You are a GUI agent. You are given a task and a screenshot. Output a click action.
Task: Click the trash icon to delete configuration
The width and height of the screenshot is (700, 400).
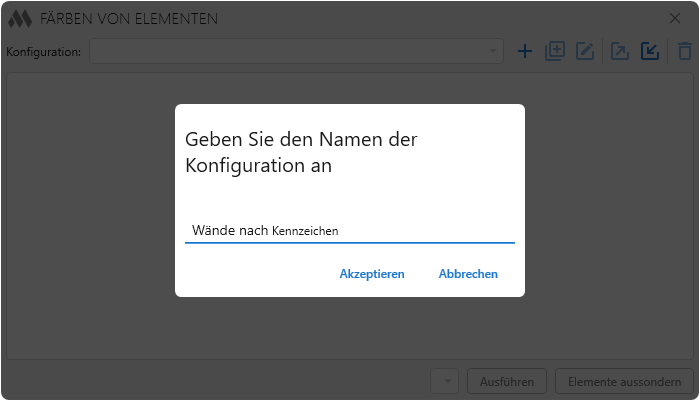[x=684, y=51]
